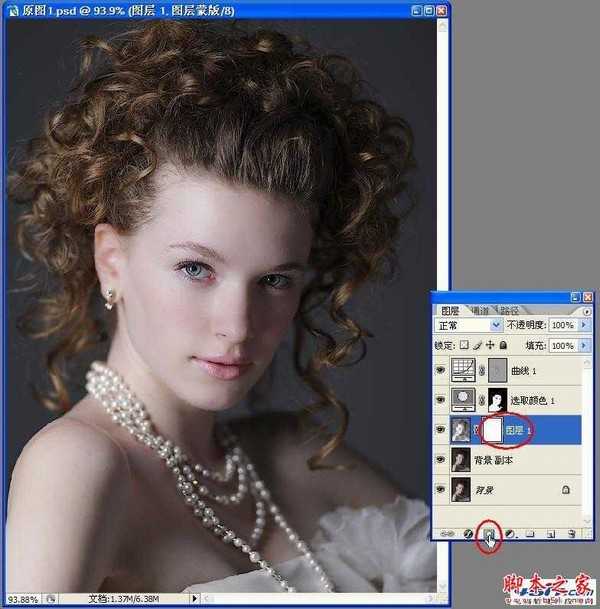Click the mask link icon on the 选取颜色 1 layer

click(x=482, y=400)
